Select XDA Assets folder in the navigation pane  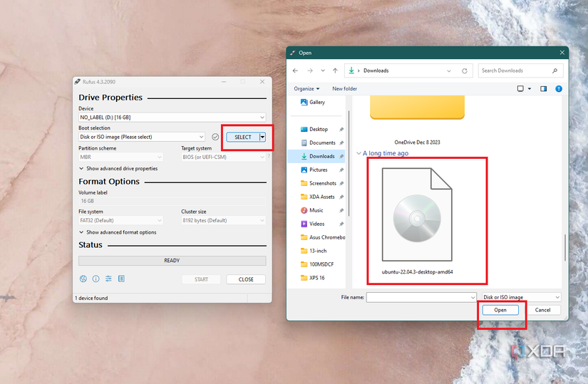(316, 197)
